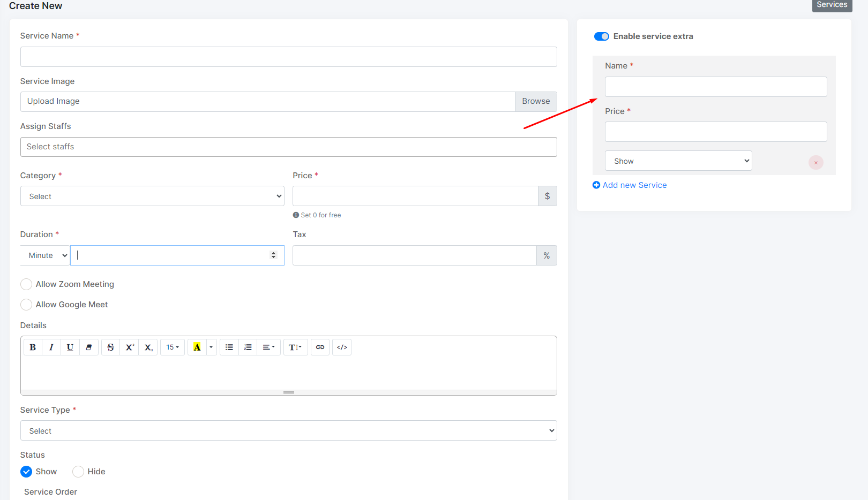Enable Allow Google Meet option
The image size is (868, 500).
tap(26, 305)
